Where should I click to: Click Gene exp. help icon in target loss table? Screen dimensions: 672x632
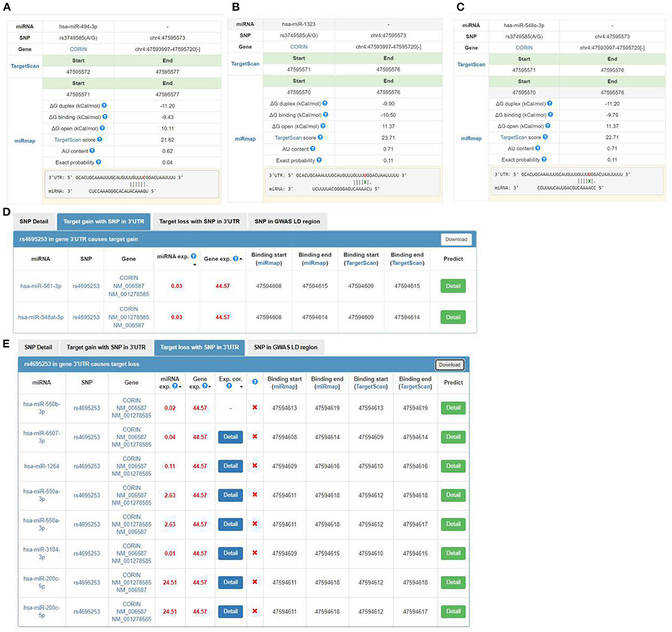205,386
